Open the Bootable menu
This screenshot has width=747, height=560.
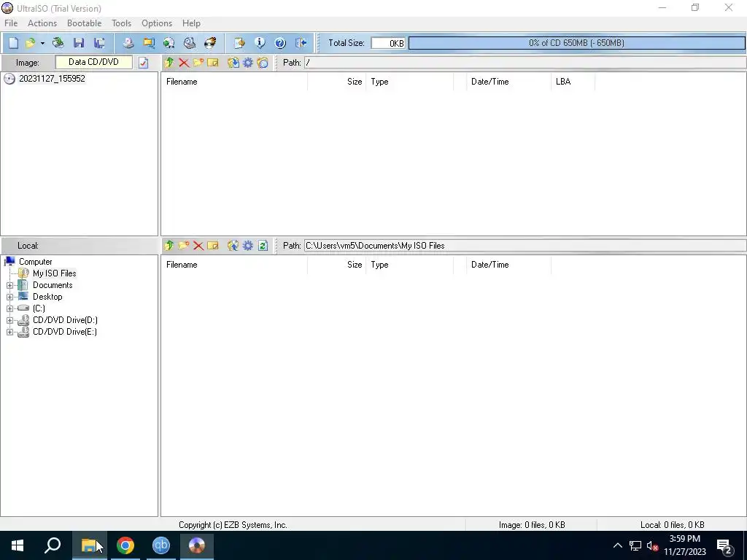pos(85,23)
